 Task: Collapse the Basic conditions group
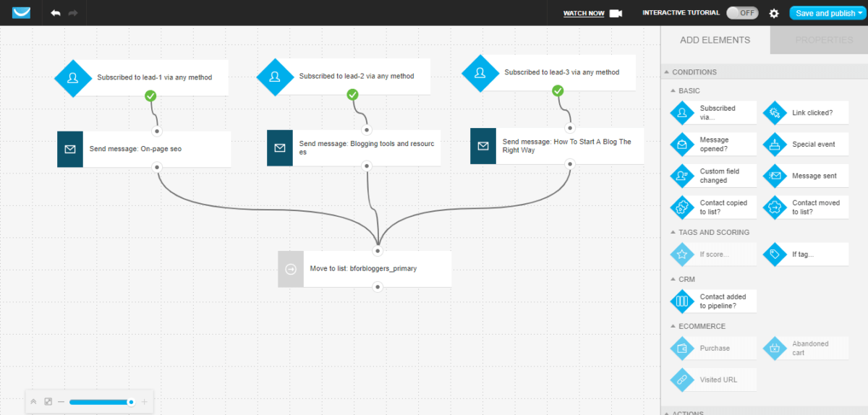pyautogui.click(x=673, y=91)
